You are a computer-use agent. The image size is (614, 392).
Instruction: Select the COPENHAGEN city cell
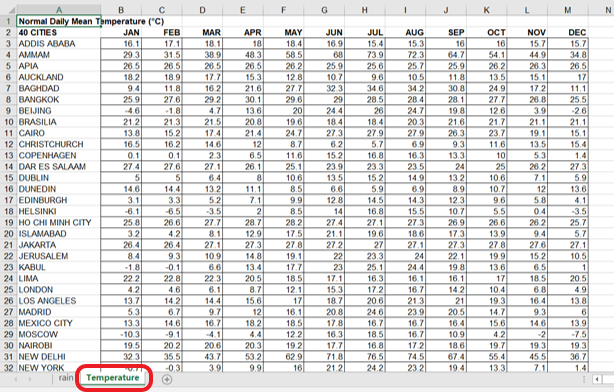pos(59,155)
